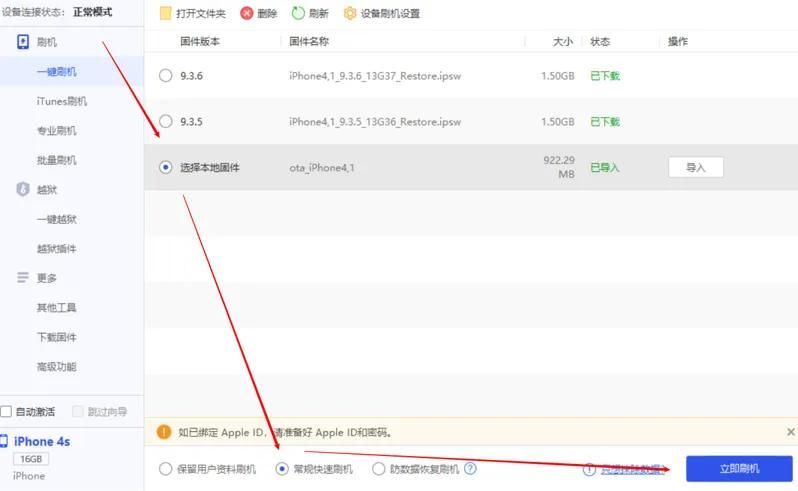
Task: Choose 防数据恢复刷机 radio option
Action: (x=379, y=469)
